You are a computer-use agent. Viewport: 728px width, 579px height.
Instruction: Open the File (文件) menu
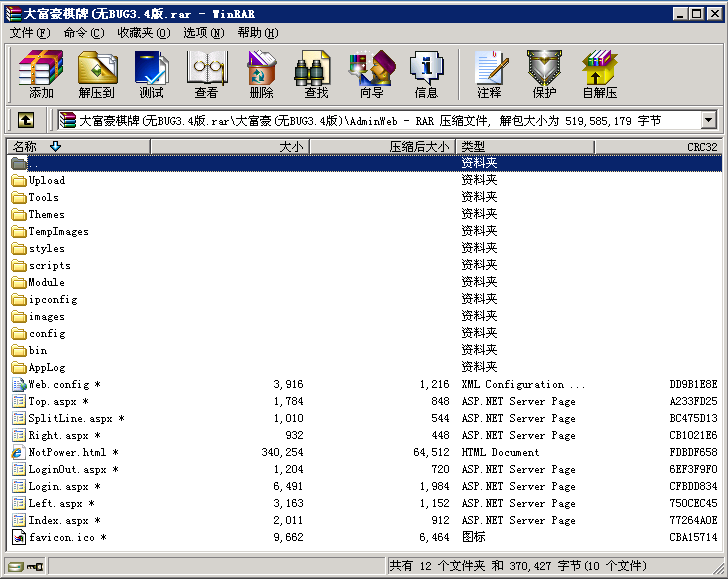[x=29, y=33]
